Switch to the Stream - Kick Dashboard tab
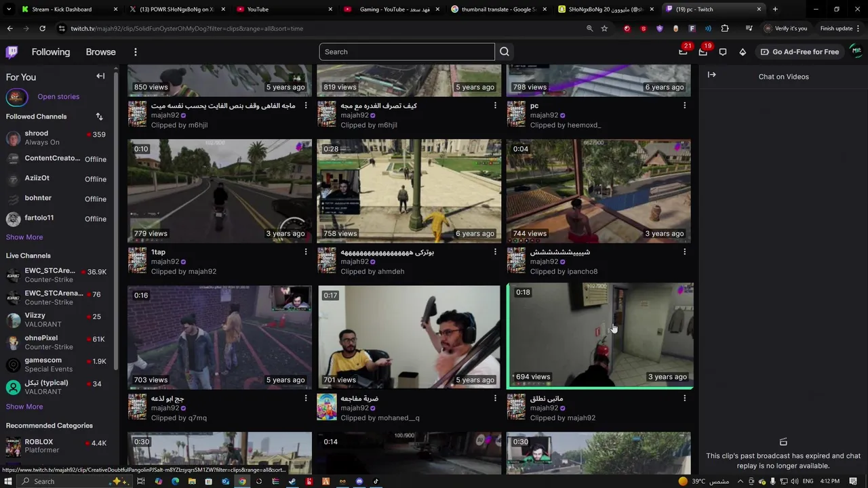Viewport: 868px width, 488px height. point(62,9)
